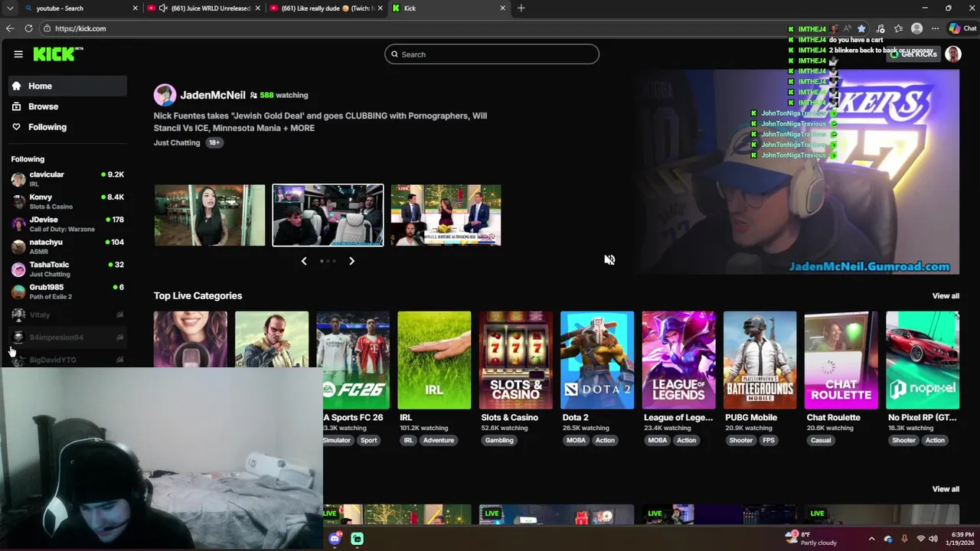Image resolution: width=980 pixels, height=551 pixels.
Task: Open the Kick user profile avatar
Action: [953, 54]
